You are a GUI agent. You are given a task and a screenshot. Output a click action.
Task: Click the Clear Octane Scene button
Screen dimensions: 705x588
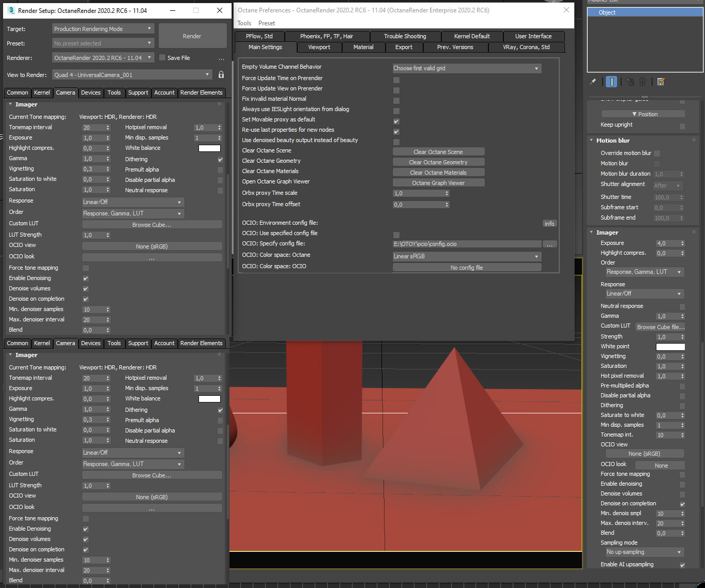pyautogui.click(x=438, y=152)
